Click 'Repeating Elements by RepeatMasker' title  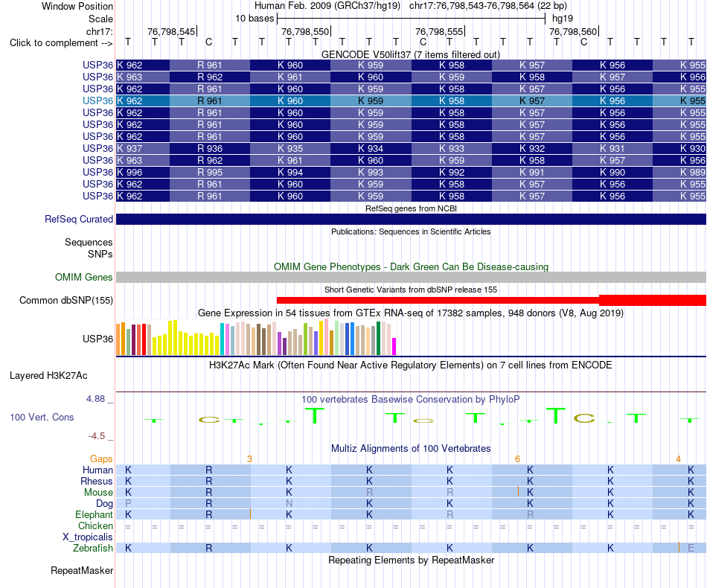(411, 560)
